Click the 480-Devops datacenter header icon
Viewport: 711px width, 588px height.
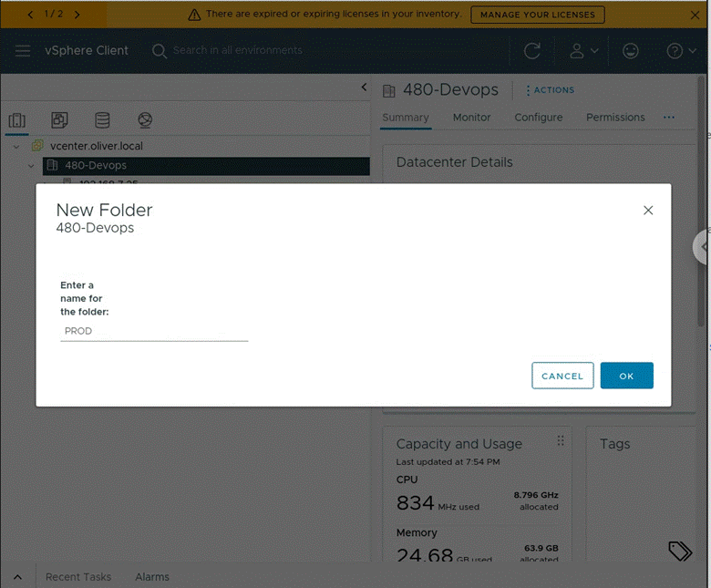pyautogui.click(x=389, y=91)
